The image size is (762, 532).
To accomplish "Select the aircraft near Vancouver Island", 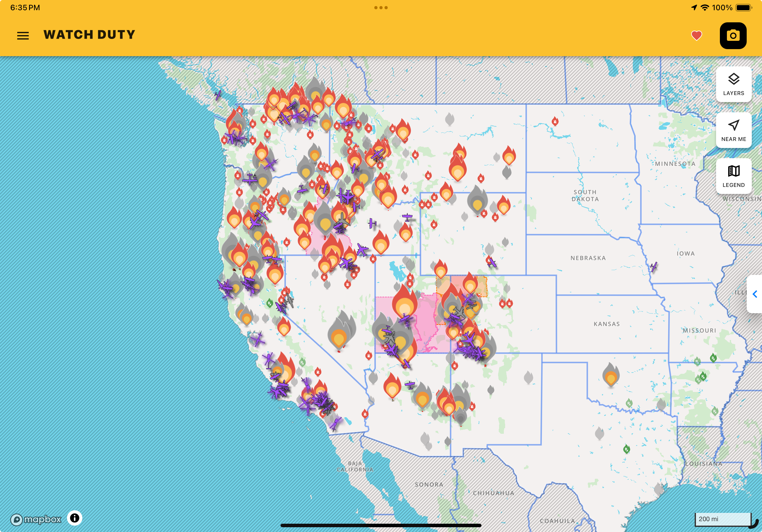I will pyautogui.click(x=218, y=95).
